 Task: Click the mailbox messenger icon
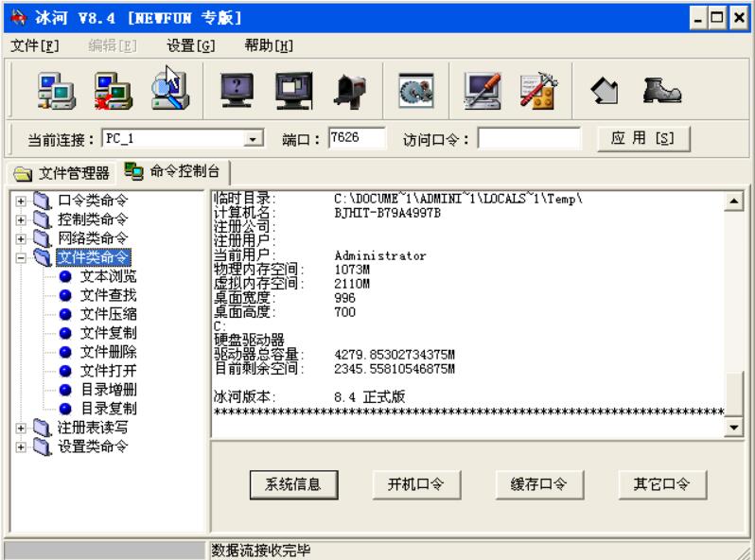coord(350,91)
